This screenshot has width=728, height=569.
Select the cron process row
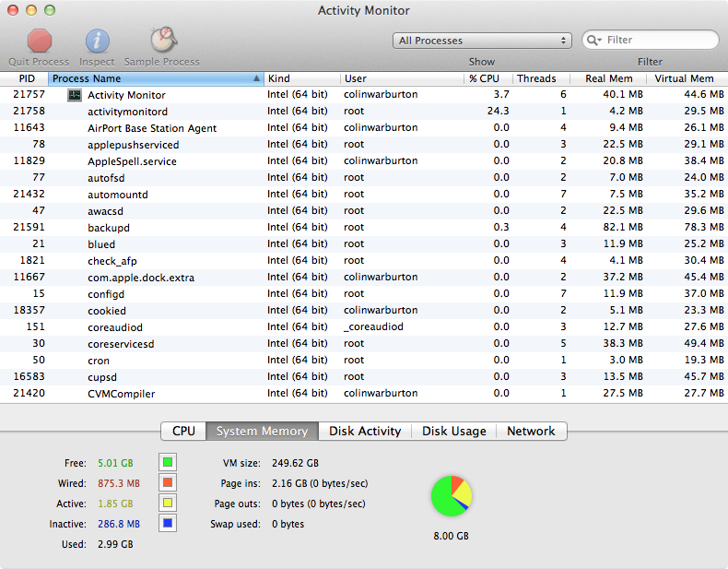coord(364,361)
